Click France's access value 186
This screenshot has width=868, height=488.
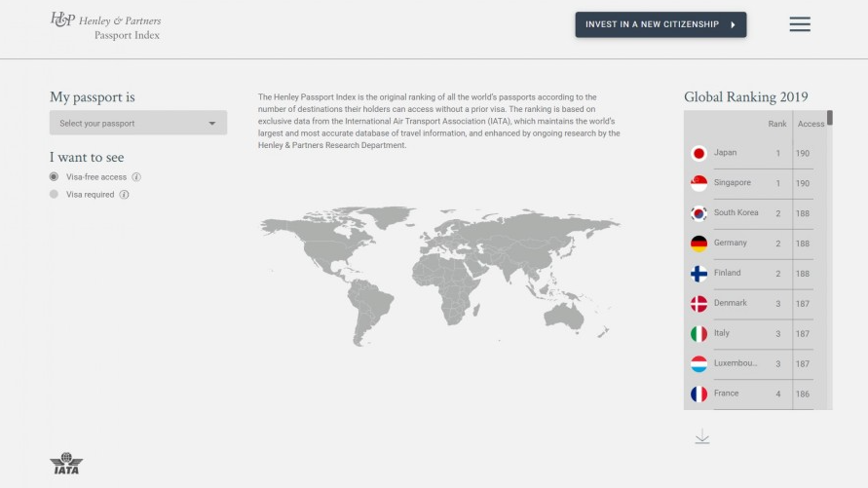click(x=803, y=394)
